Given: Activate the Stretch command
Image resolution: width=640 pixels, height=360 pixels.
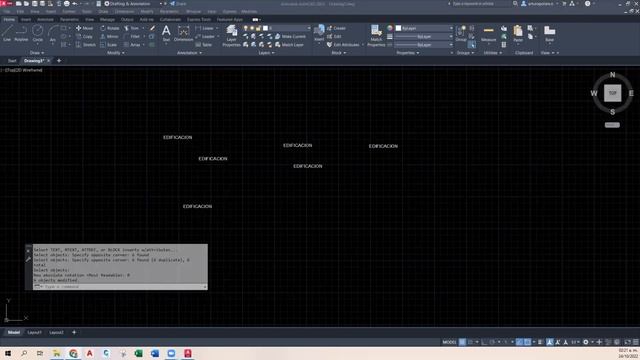Looking at the screenshot, I should click(x=86, y=44).
